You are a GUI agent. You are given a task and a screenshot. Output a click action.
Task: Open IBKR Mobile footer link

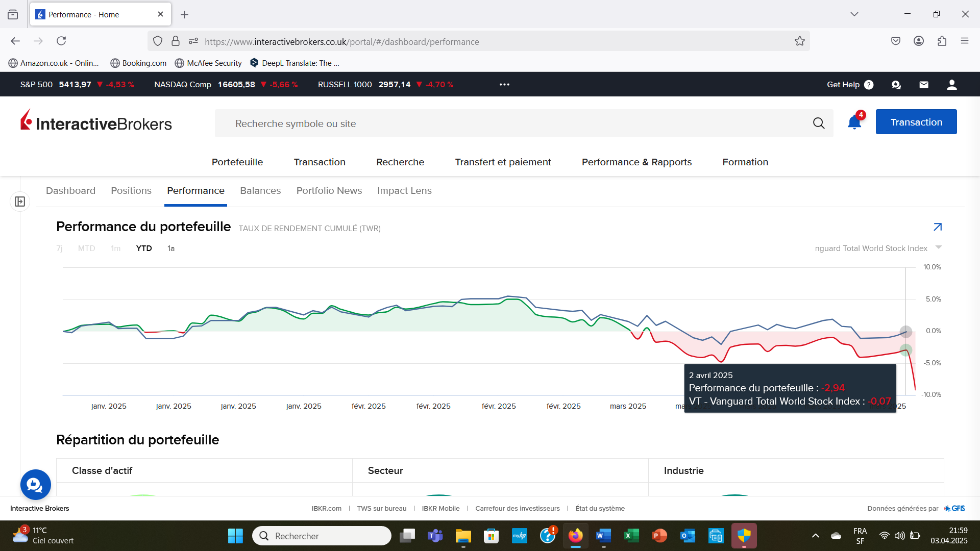tap(440, 509)
